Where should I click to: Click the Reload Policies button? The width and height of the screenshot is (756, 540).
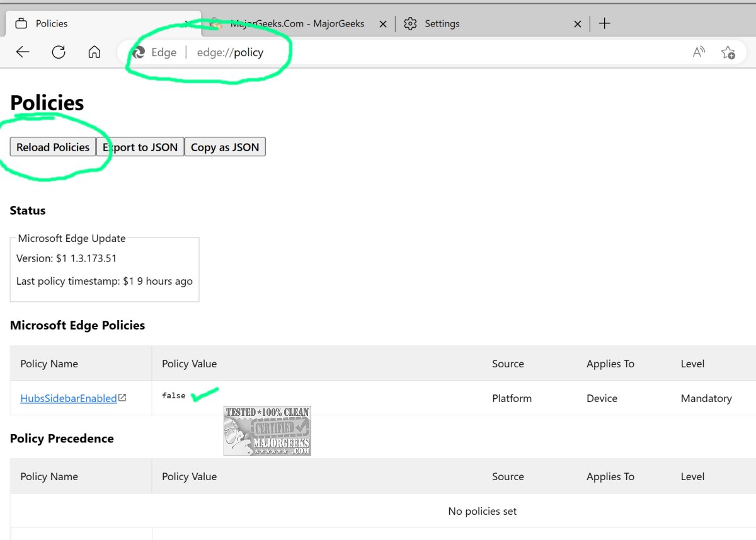[53, 147]
